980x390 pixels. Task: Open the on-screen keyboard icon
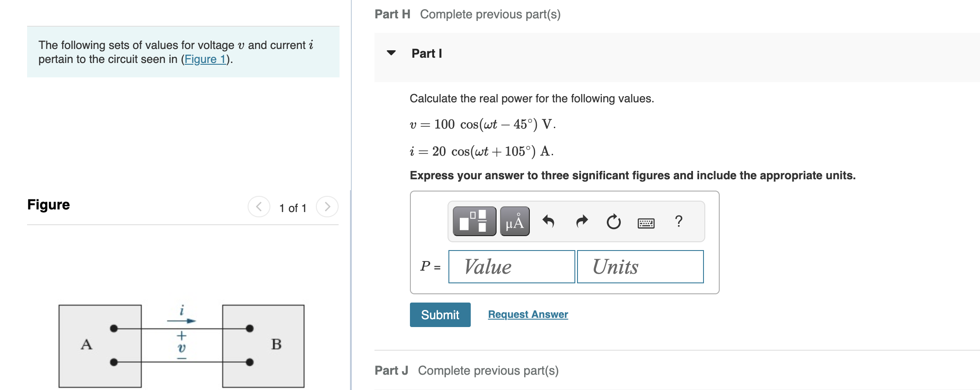[x=646, y=222]
